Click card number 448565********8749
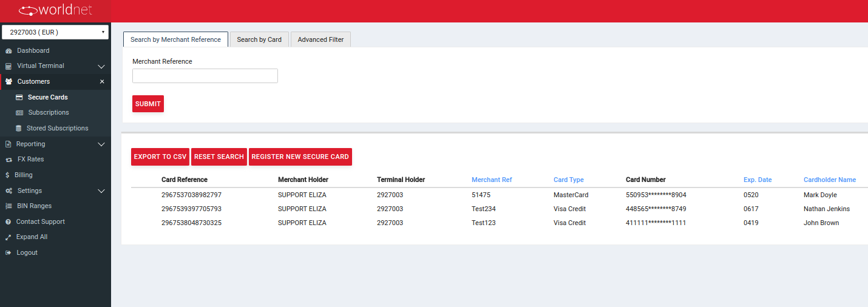The height and width of the screenshot is (307, 868). click(x=656, y=209)
